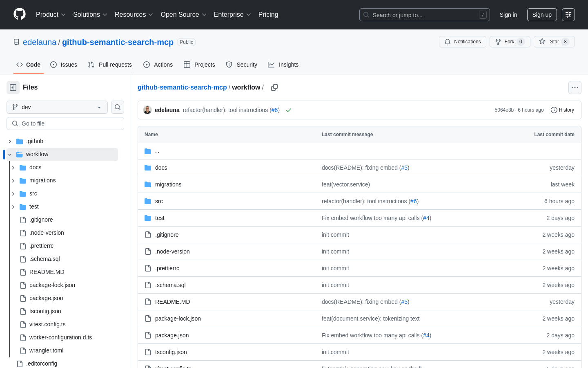This screenshot has width=588, height=368.
Task: Open the GitHub homepage logo
Action: point(20,14)
